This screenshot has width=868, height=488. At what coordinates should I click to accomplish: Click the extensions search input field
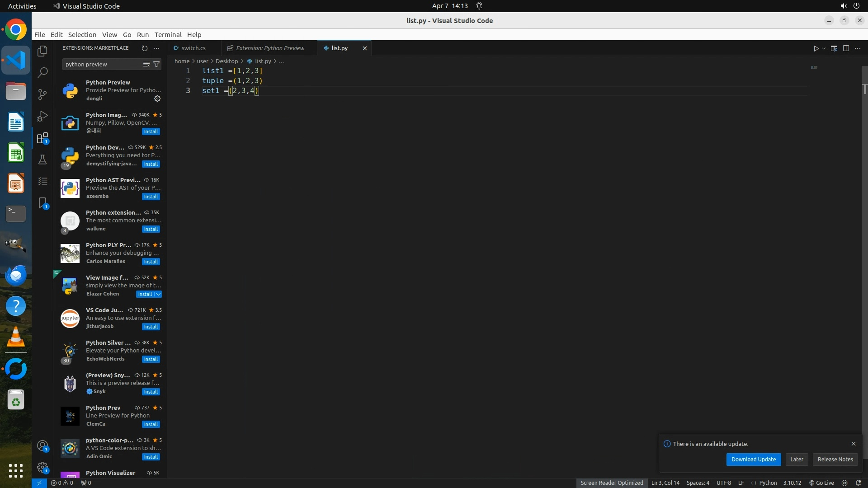pos(102,64)
